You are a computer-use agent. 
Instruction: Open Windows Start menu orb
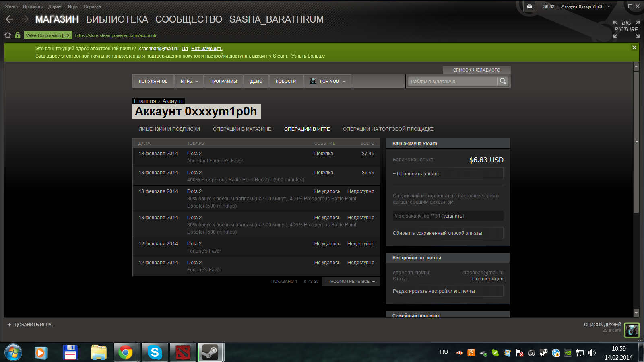click(13, 353)
